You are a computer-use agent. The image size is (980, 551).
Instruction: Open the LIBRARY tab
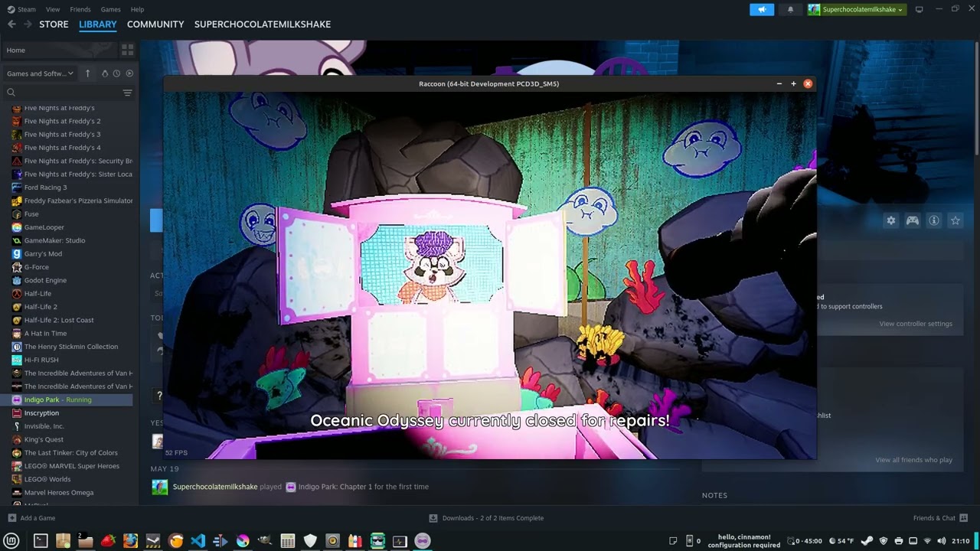click(98, 24)
